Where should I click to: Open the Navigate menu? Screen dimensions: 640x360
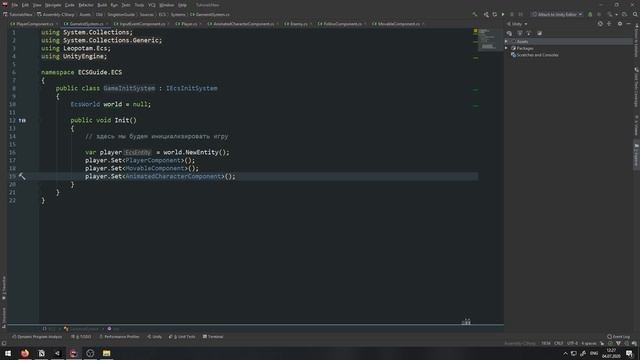click(x=53, y=5)
